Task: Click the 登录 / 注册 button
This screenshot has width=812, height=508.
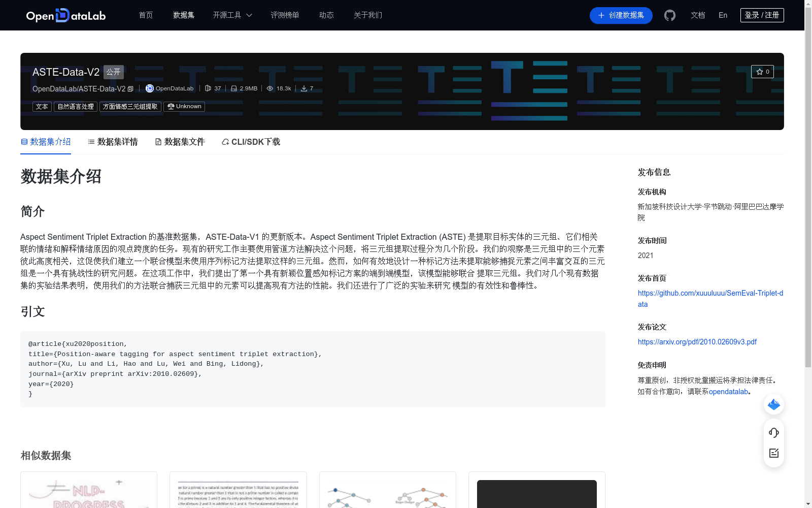Action: 762,15
